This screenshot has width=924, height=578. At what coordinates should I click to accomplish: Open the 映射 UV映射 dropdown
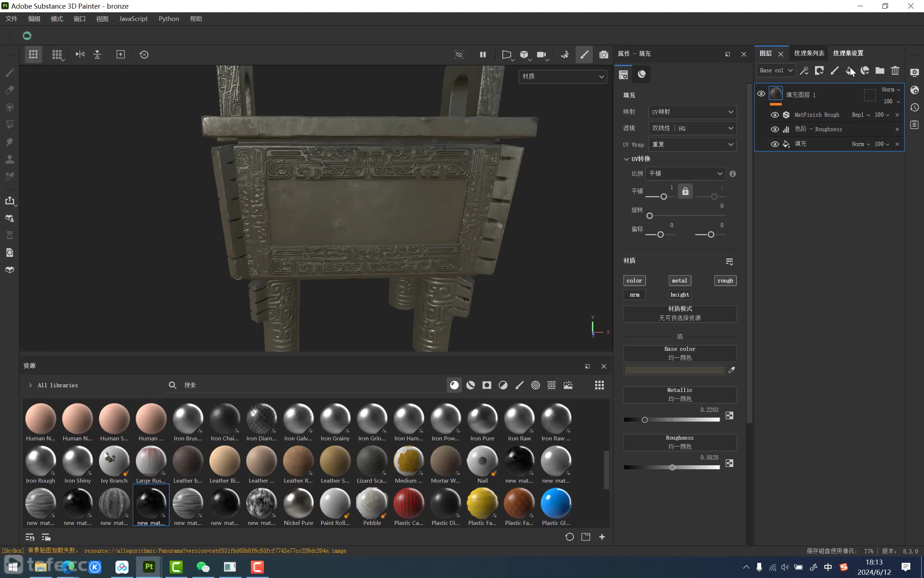[692, 112]
